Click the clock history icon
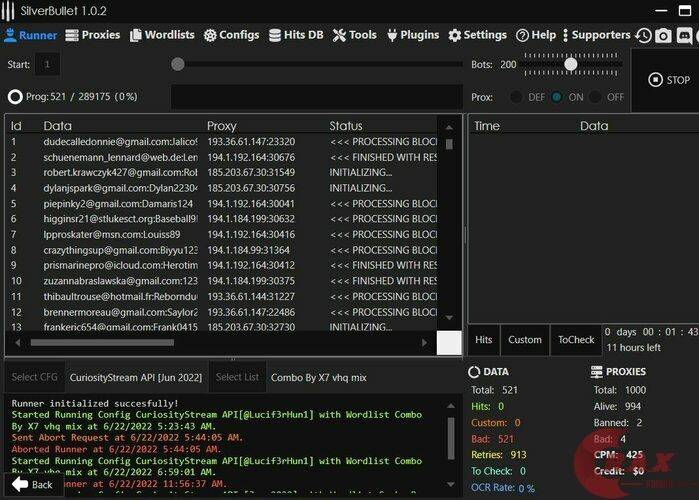The image size is (699, 500). point(643,36)
